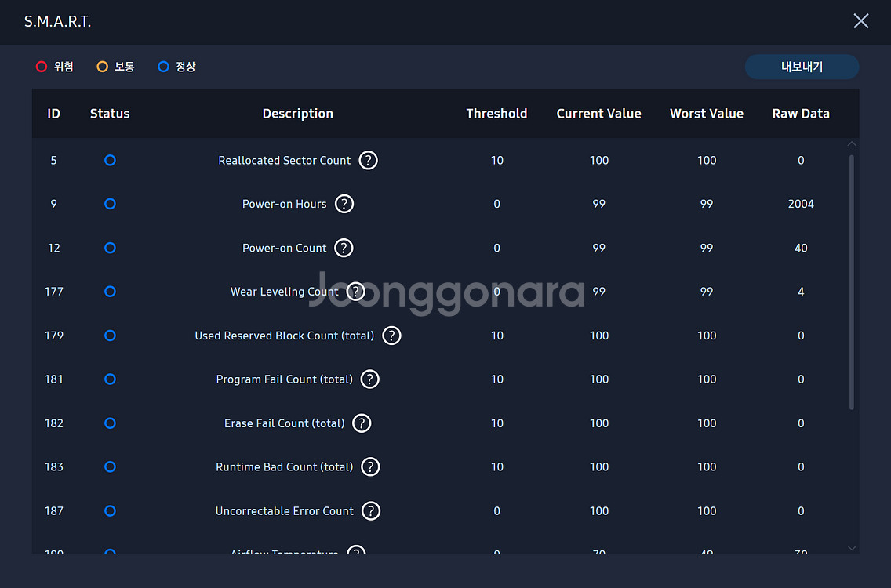Click scroll down arrow of table
The image size is (891, 588).
tap(852, 547)
